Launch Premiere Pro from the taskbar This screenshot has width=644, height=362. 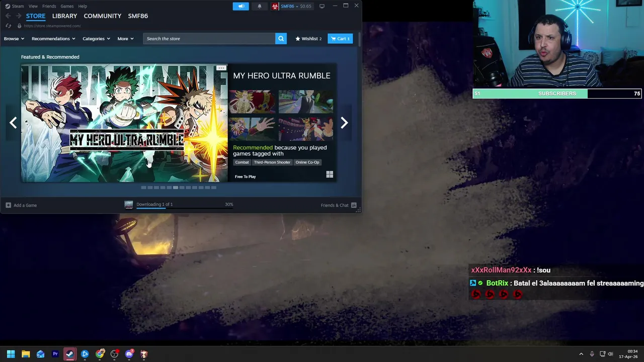pos(55,354)
